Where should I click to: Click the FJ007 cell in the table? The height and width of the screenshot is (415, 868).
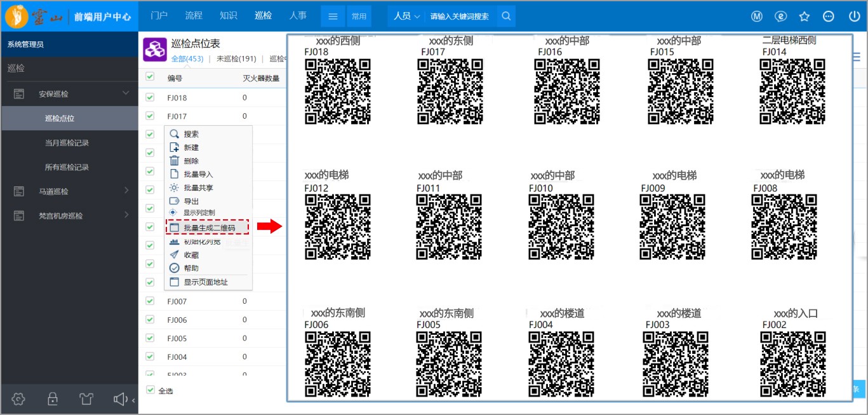(177, 301)
